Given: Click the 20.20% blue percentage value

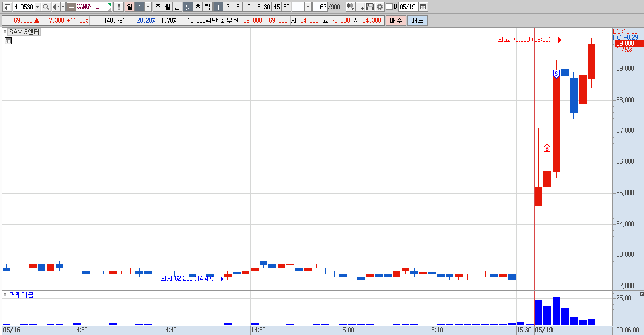Looking at the screenshot, I should click(x=146, y=20).
